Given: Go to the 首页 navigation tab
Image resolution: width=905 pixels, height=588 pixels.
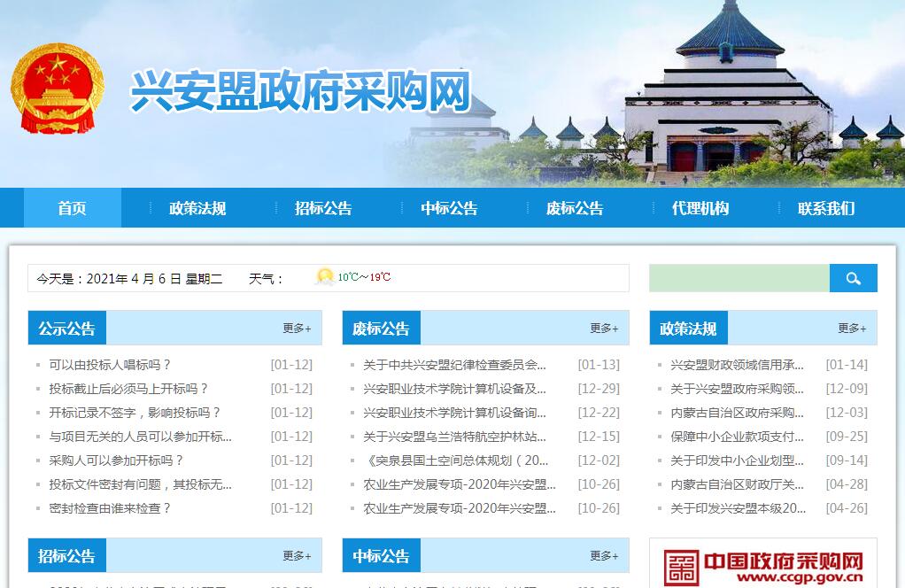Looking at the screenshot, I should click(73, 208).
